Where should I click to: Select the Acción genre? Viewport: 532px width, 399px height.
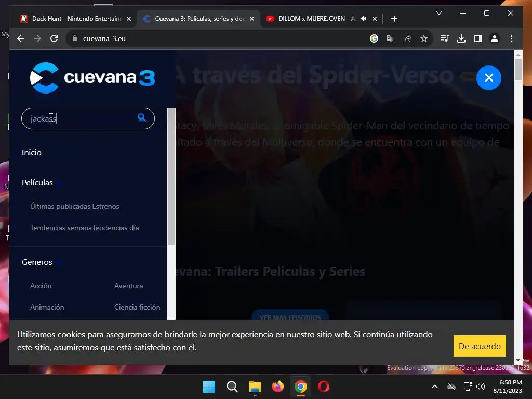pyautogui.click(x=41, y=286)
